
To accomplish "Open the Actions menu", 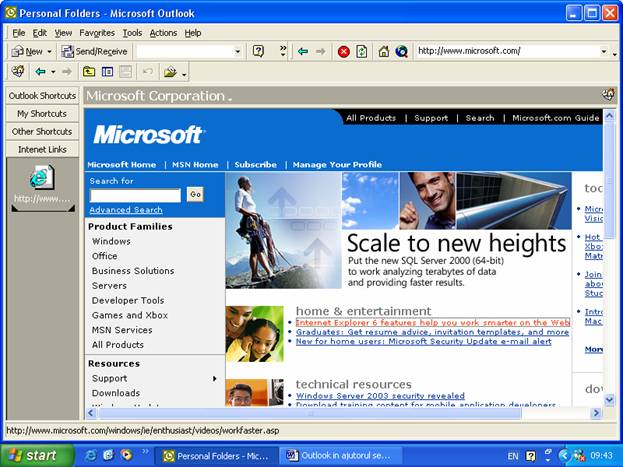I will click(163, 33).
